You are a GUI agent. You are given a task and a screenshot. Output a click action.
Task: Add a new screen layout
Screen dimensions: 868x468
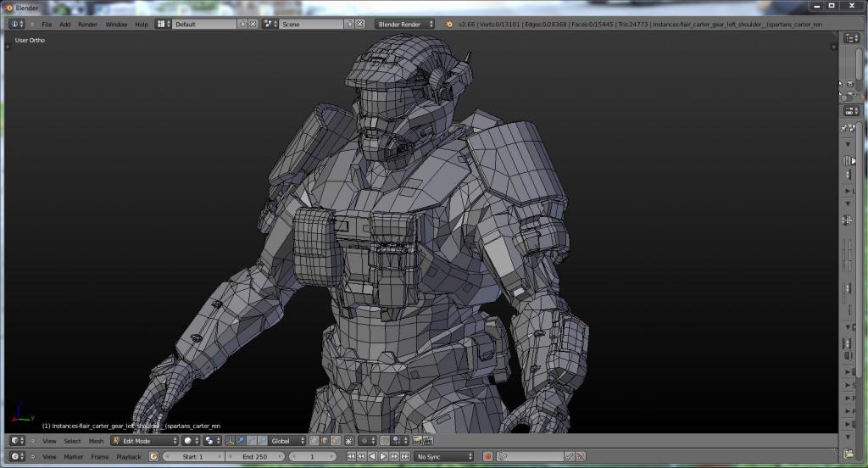click(242, 24)
